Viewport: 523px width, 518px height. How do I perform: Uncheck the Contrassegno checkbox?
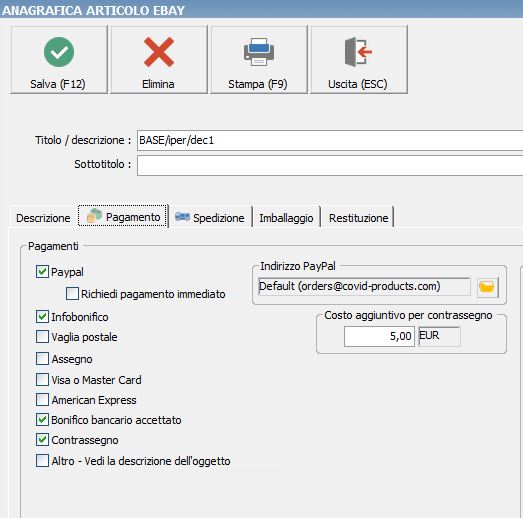42,440
